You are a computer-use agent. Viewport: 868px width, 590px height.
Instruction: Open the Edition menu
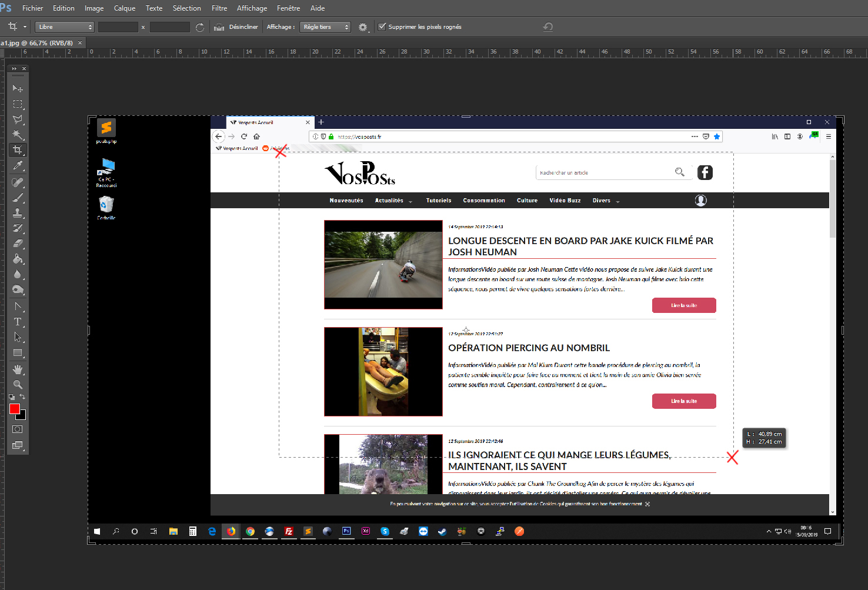(x=64, y=8)
